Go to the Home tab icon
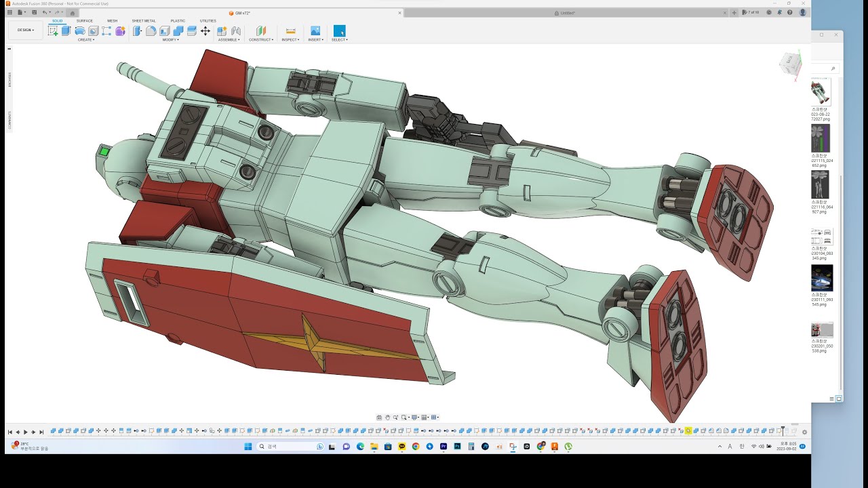 pos(73,13)
